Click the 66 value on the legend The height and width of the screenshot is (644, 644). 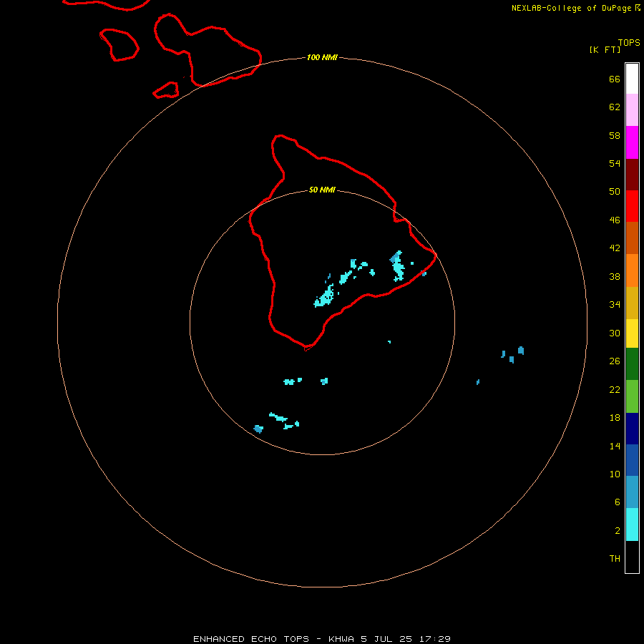click(x=615, y=79)
